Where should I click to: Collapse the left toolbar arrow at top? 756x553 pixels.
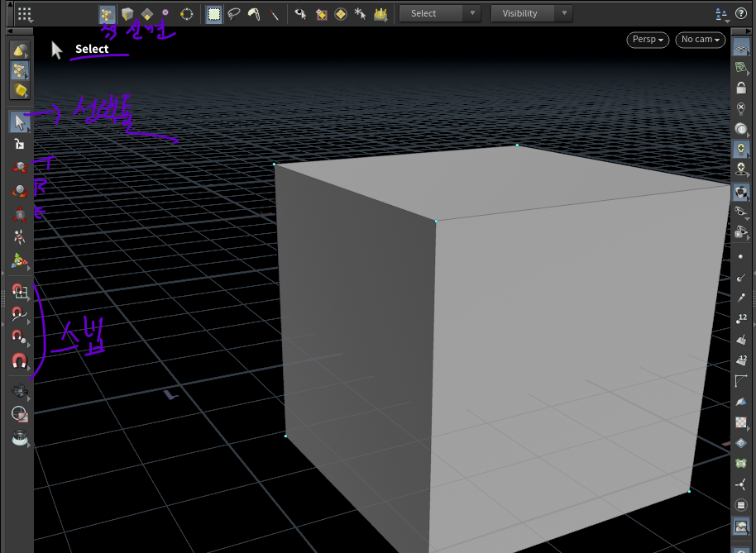pos(20,31)
